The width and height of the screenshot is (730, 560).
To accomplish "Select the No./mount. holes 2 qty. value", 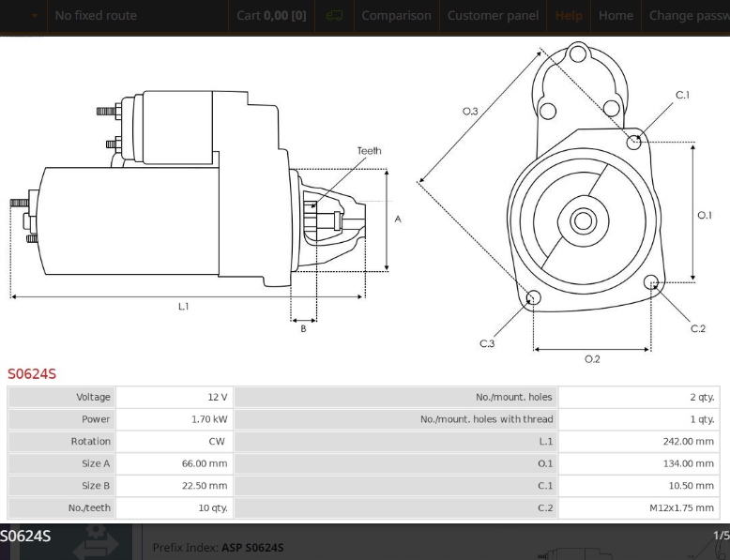I will [x=639, y=397].
